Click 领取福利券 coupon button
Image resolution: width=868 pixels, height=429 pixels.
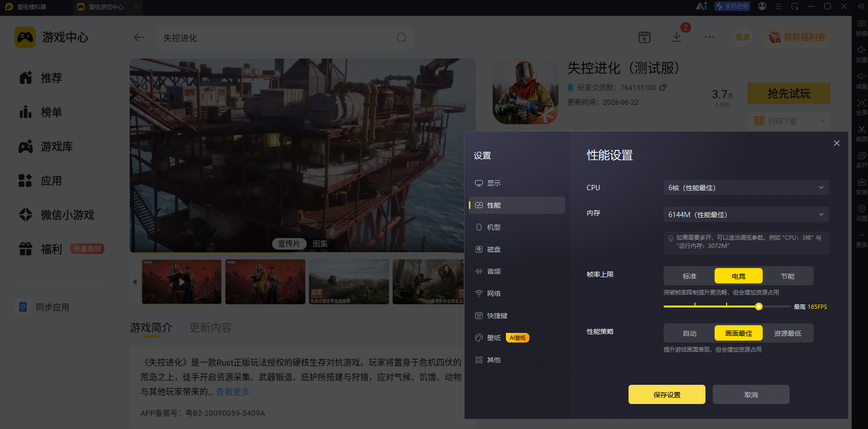click(x=797, y=37)
